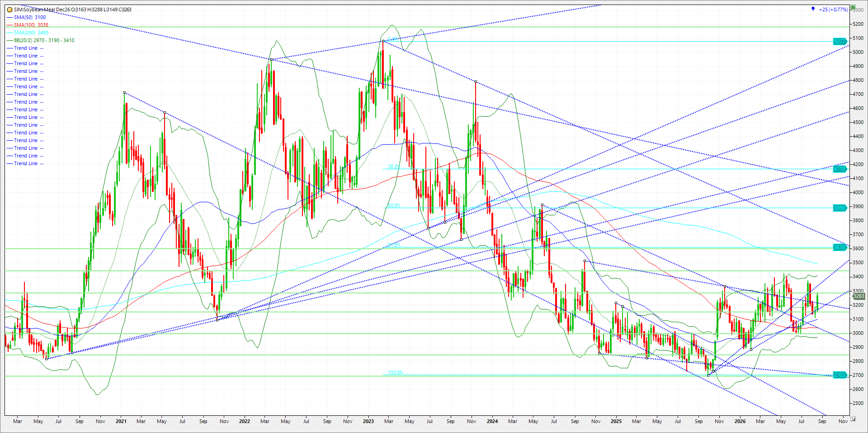The image size is (868, 433).
Task: Click the 38.2% Fibonacci level label
Action: coord(394,167)
